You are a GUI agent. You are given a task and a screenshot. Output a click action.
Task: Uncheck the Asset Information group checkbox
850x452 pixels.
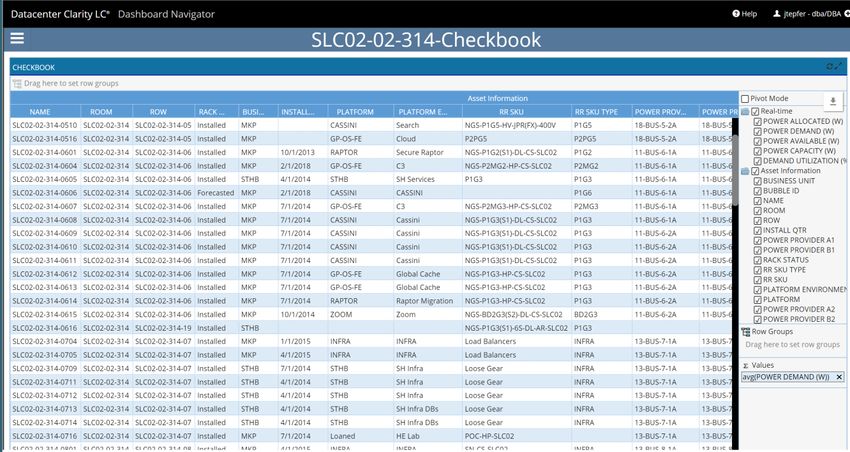[x=755, y=171]
